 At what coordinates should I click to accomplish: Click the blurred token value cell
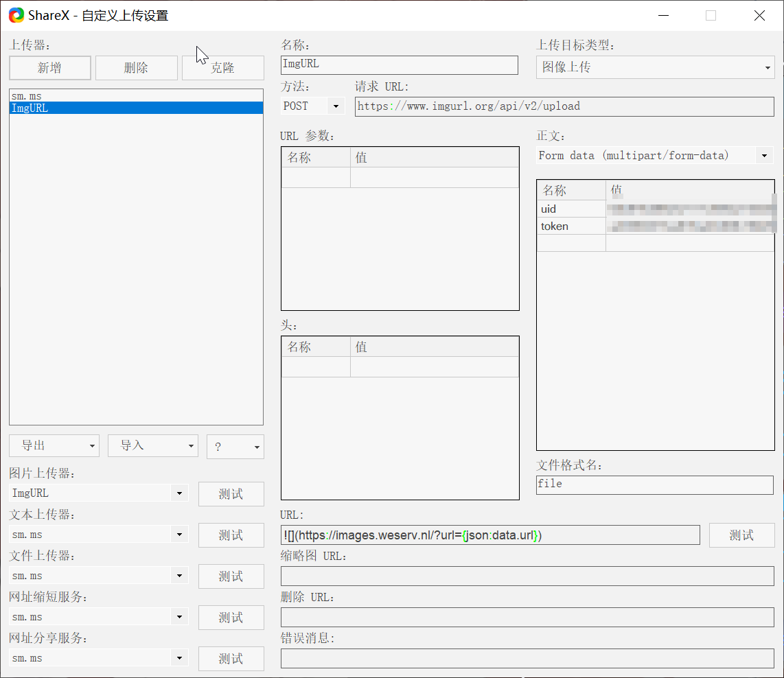pos(690,226)
